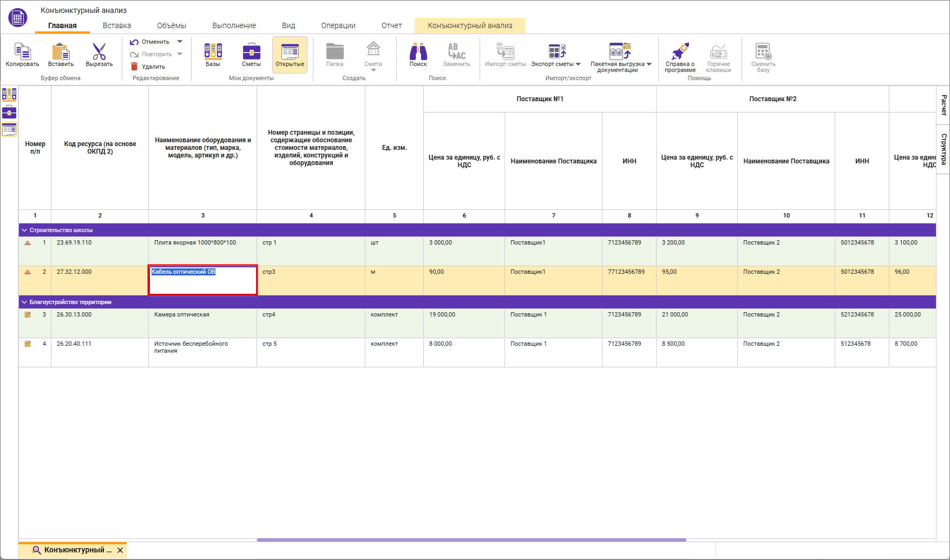Screen dimensions: 950x560
Task: Open Справка о программе rocket icon
Action: (680, 51)
